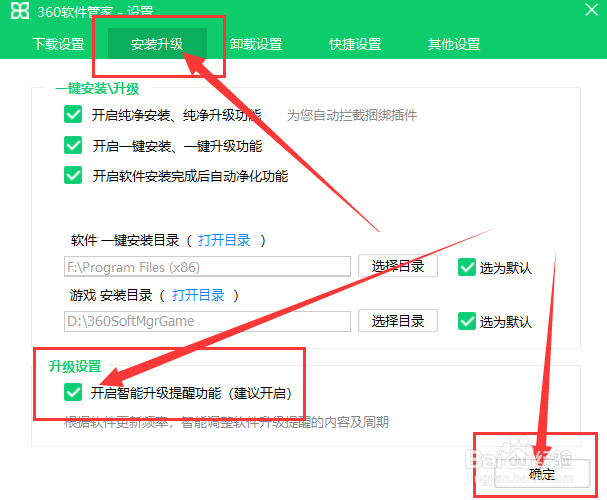Screen dimensions: 607x500
Task: Click the 升级设置 section heading
Action: [75, 366]
